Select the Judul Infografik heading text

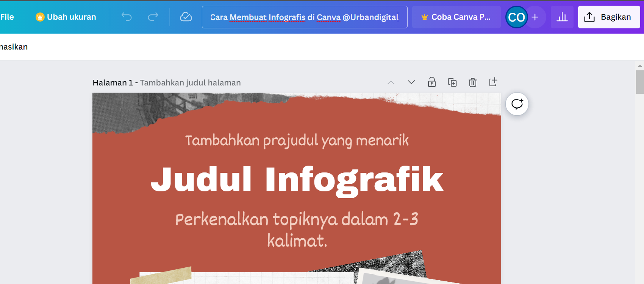(x=297, y=179)
